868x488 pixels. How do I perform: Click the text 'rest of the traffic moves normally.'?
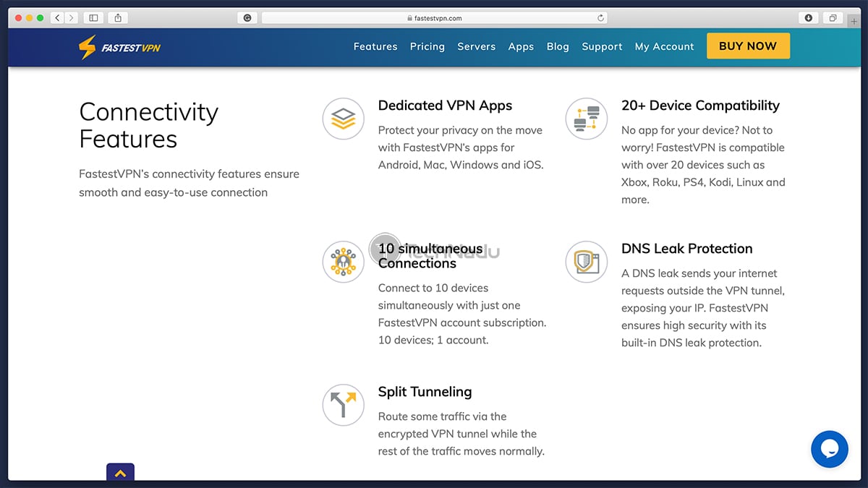point(461,451)
